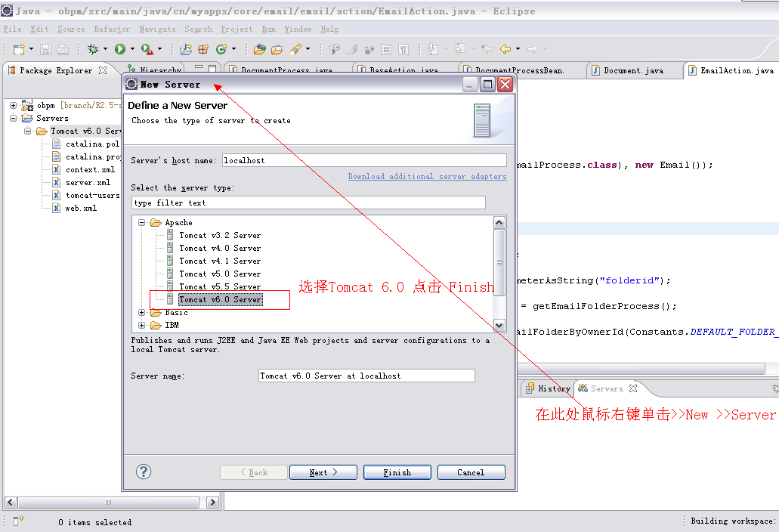This screenshot has height=532, width=779.
Task: Close the Servers view tab
Action: pyautogui.click(x=633, y=388)
